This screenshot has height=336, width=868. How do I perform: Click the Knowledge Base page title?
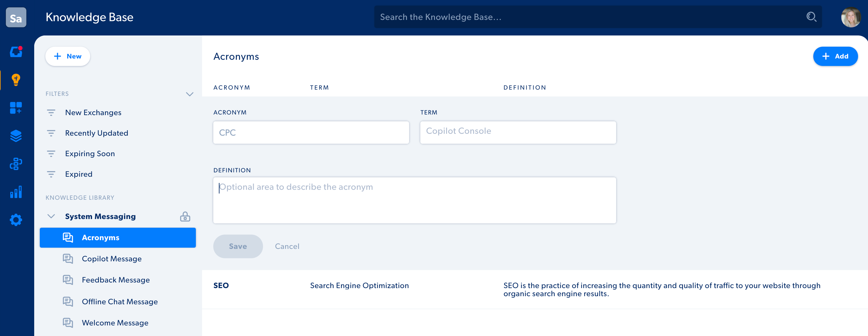coord(89,17)
